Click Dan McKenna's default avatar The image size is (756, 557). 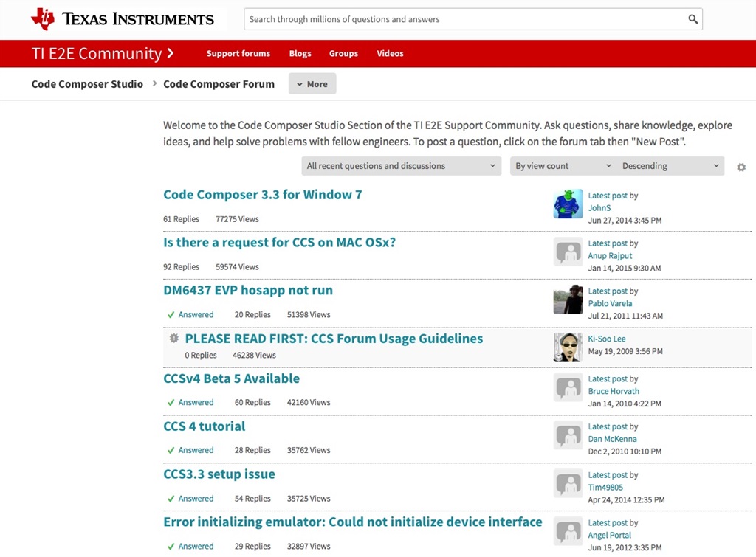[x=568, y=435]
